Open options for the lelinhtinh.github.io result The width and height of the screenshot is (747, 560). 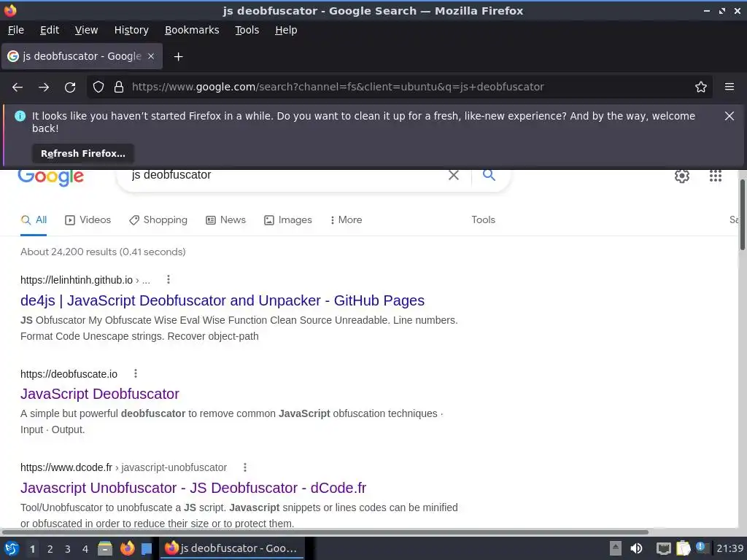[x=169, y=279]
